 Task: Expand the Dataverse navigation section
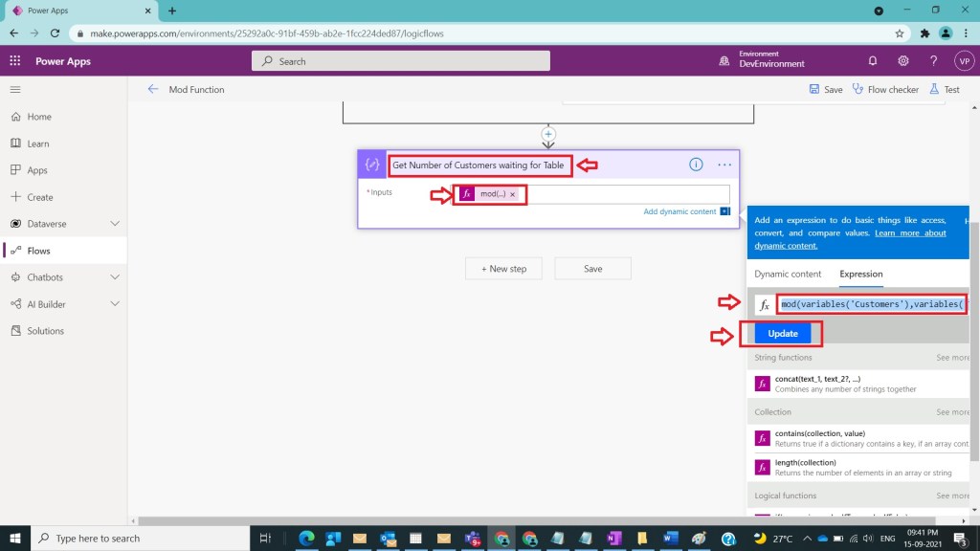(x=115, y=224)
